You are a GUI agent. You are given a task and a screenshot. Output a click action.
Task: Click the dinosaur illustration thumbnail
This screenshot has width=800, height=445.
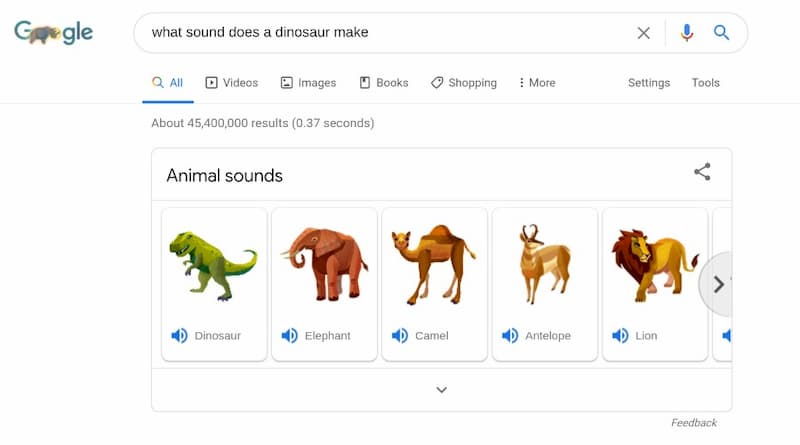point(213,265)
